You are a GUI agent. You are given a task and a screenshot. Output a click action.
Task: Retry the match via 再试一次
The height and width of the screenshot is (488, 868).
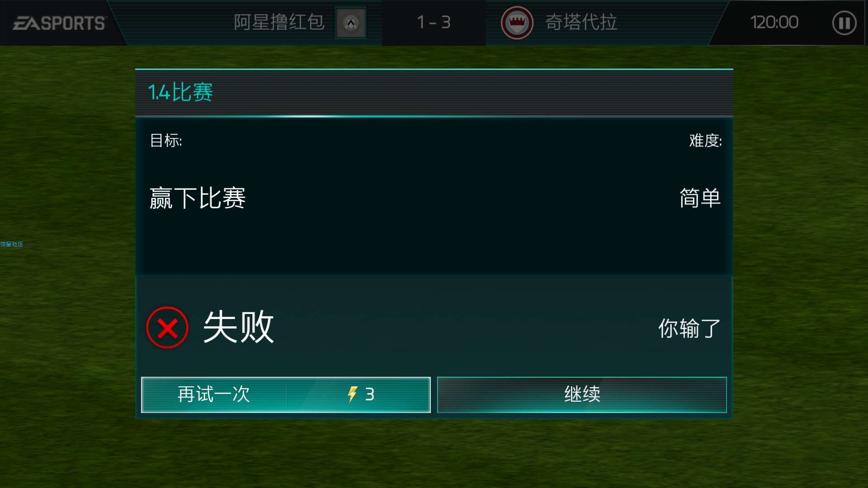(x=286, y=394)
